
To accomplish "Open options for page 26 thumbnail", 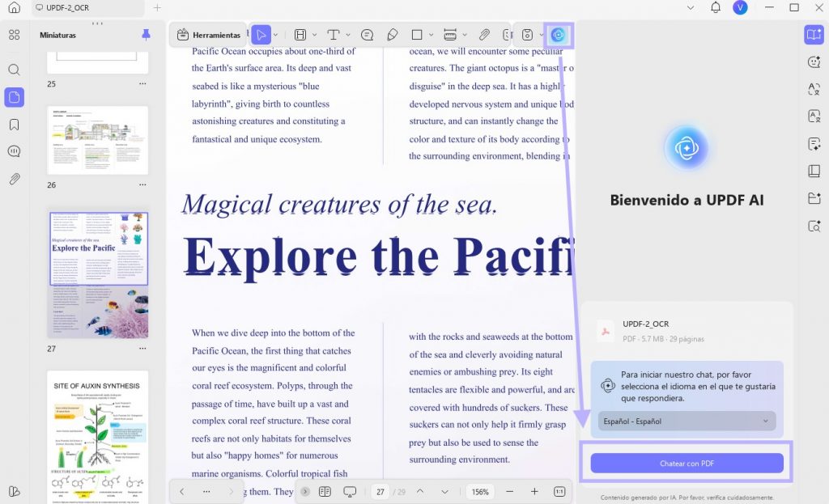I will coord(142,184).
